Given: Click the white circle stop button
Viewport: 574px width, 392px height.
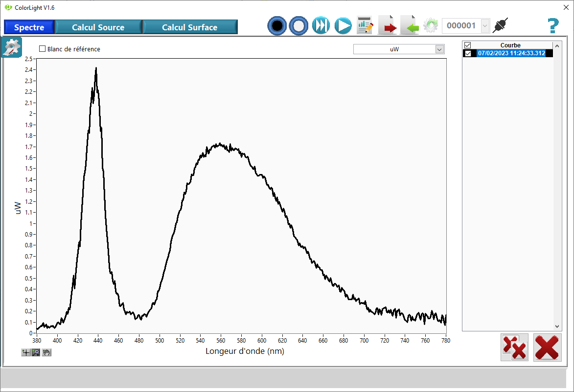Looking at the screenshot, I should pos(298,25).
